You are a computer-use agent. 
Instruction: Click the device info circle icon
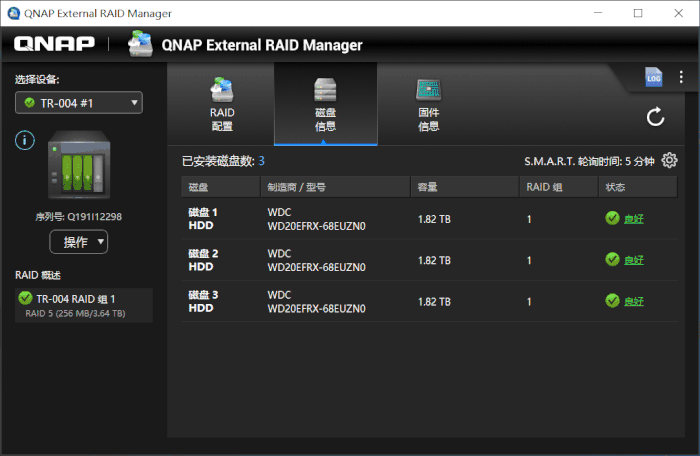coord(25,140)
